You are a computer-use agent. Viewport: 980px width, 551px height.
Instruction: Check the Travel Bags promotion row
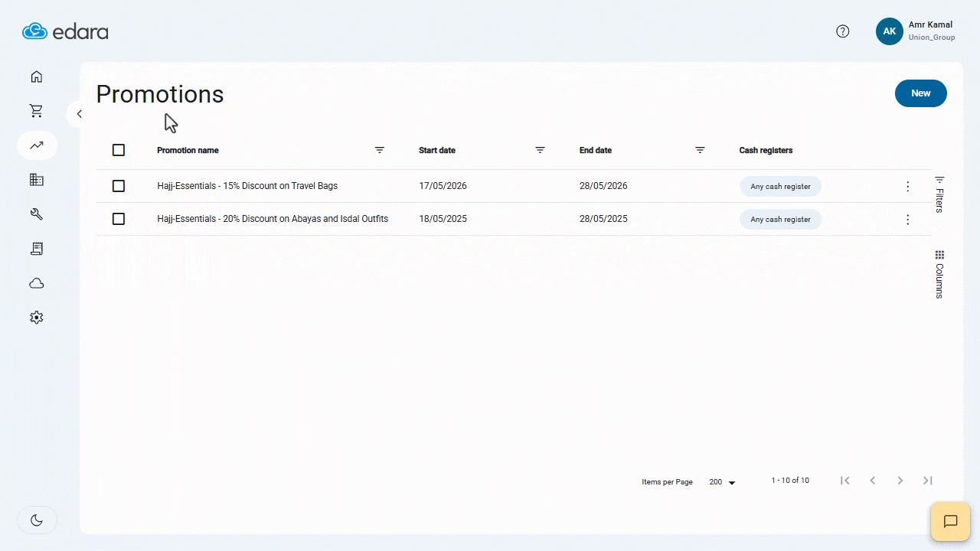point(119,185)
